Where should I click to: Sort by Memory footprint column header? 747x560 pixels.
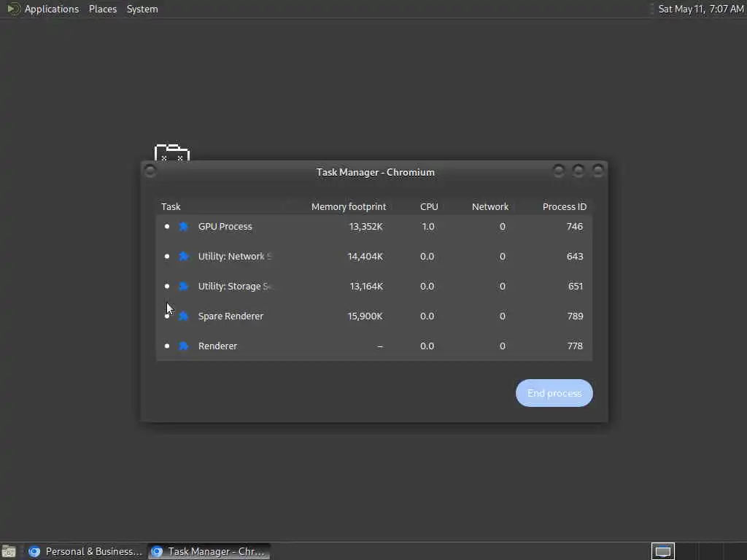[348, 206]
